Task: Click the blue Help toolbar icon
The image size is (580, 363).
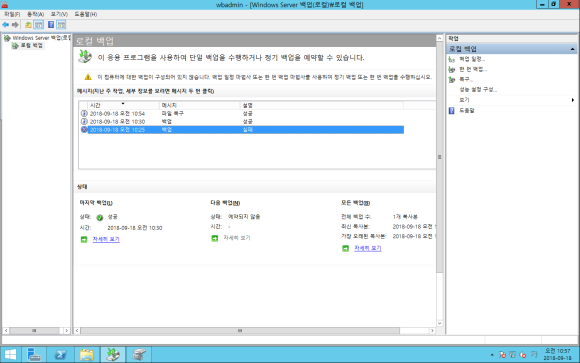Action: click(51, 25)
